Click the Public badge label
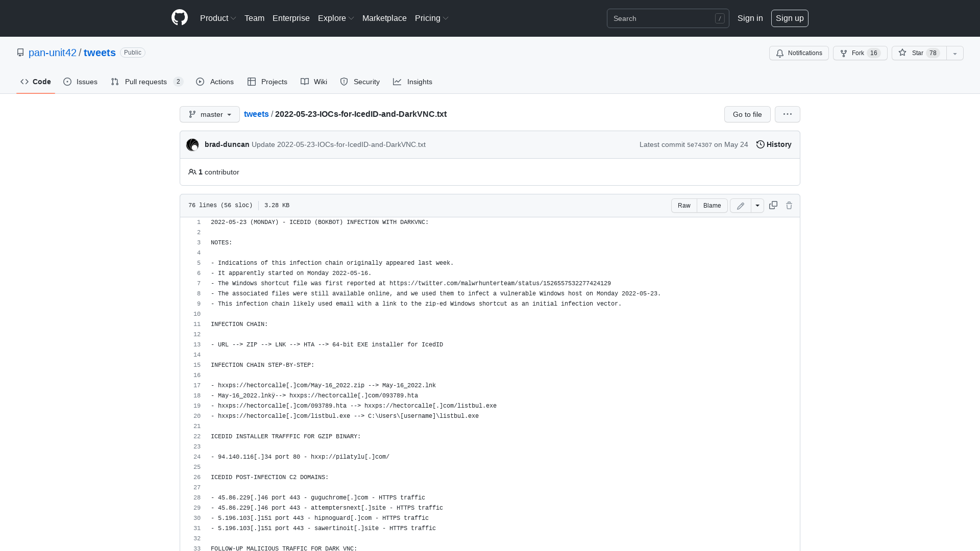This screenshot has width=980, height=551. tap(133, 53)
